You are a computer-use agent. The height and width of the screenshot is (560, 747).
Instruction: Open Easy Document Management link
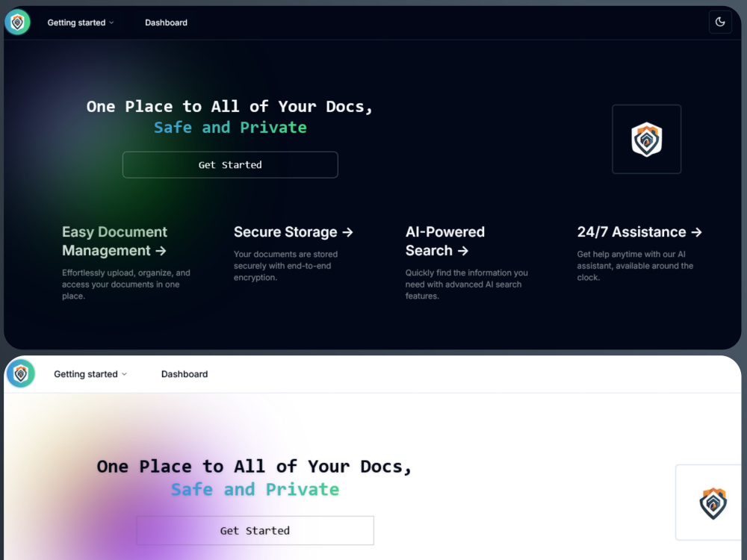point(114,241)
